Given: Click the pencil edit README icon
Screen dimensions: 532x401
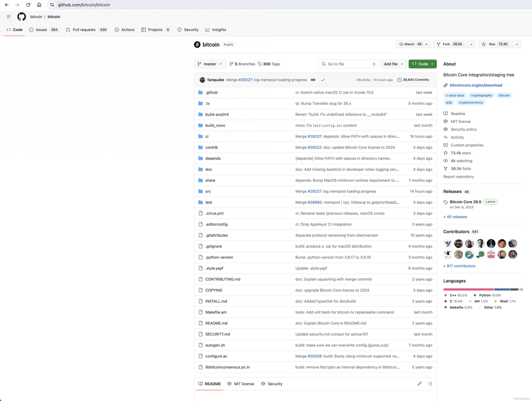Looking at the screenshot, I should click(x=419, y=384).
